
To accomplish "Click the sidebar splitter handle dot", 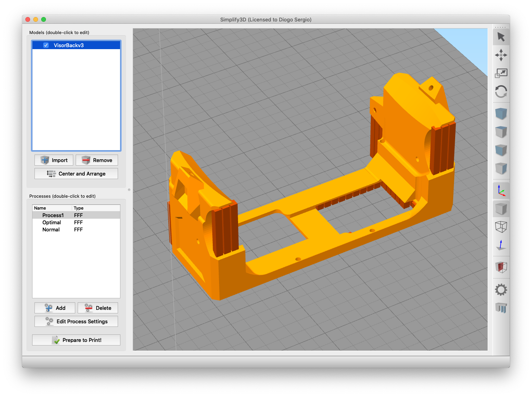I will coord(129,190).
